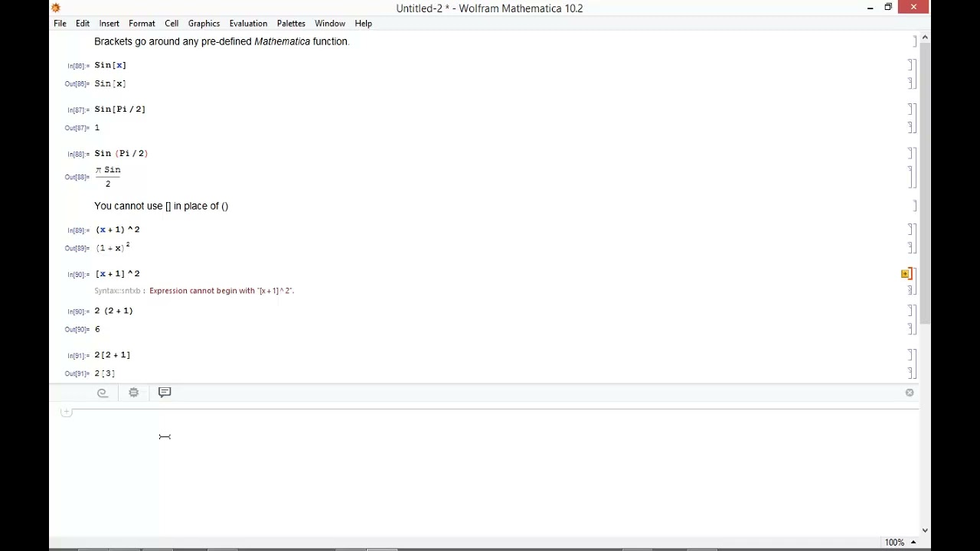Click the Out[90] value 6
The height and width of the screenshot is (551, 980).
pyautogui.click(x=97, y=329)
